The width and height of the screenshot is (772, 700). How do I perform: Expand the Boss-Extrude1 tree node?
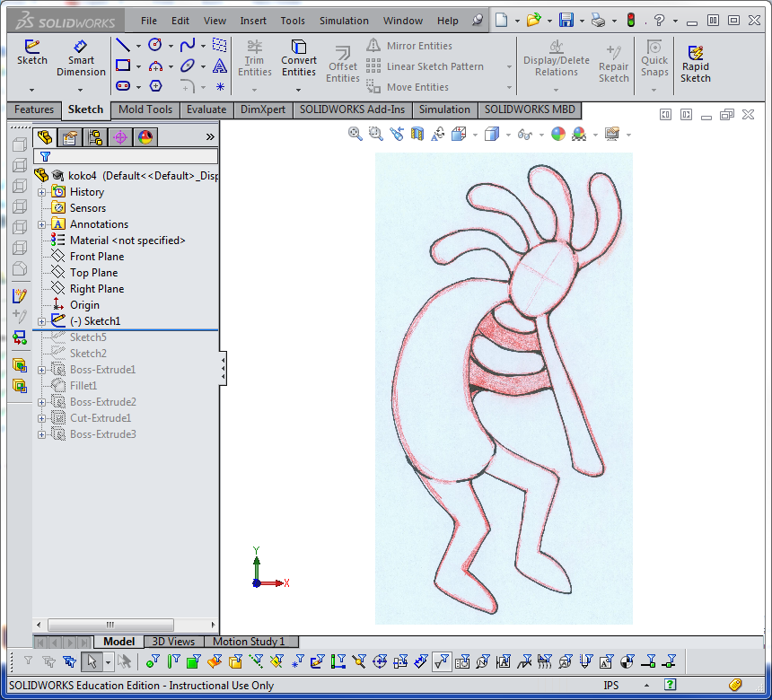(x=42, y=370)
